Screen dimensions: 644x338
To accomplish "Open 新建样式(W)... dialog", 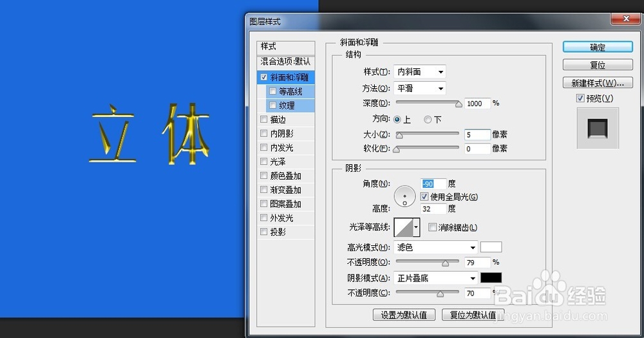I will (598, 83).
